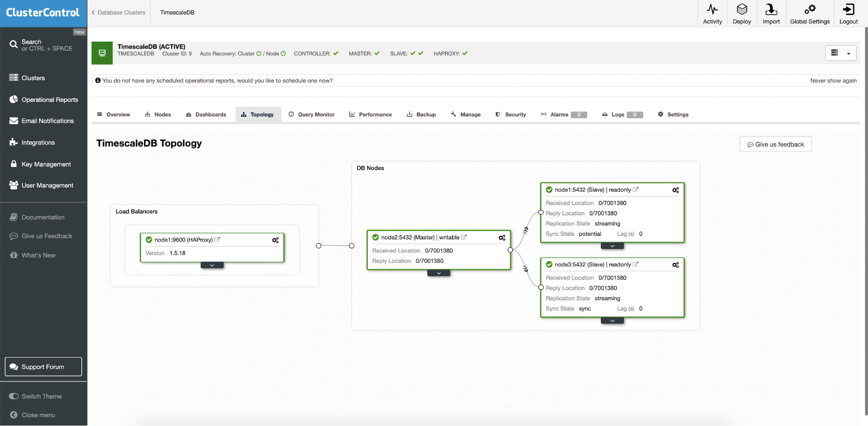868x426 pixels.
Task: Open node2:5432 Master gear actions
Action: 502,238
